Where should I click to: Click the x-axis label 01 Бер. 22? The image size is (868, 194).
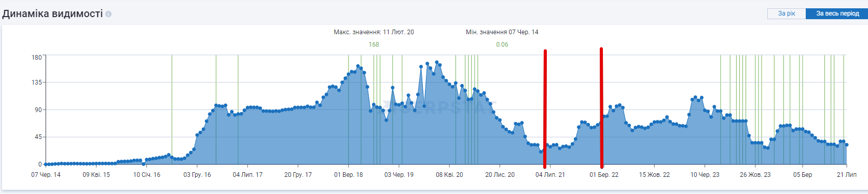(604, 175)
